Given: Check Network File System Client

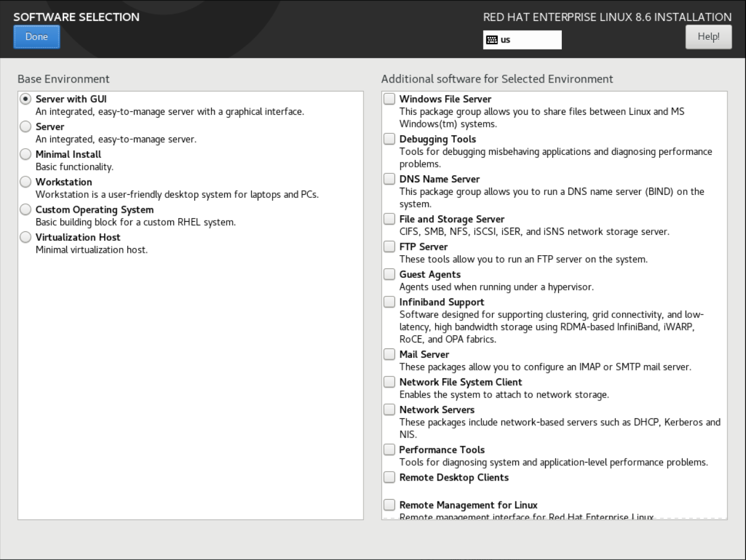Looking at the screenshot, I should click(x=389, y=382).
